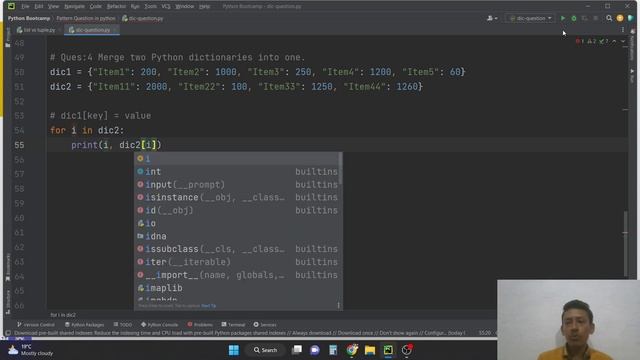Open the Navigate menu
640x360 pixels.
tap(74, 6)
